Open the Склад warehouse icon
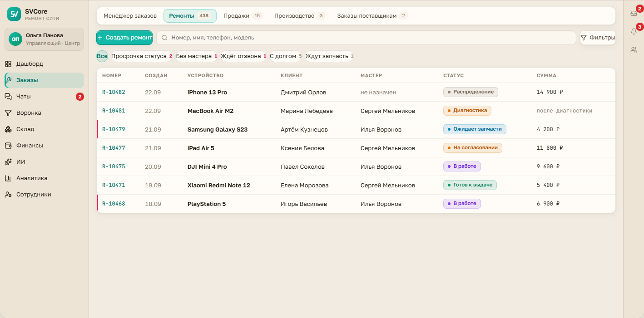 click(x=8, y=129)
